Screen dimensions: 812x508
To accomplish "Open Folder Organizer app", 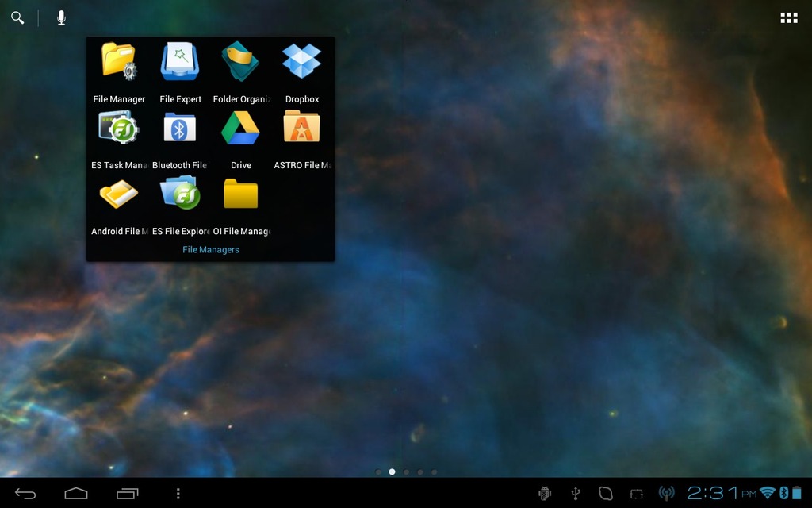I will [x=241, y=72].
